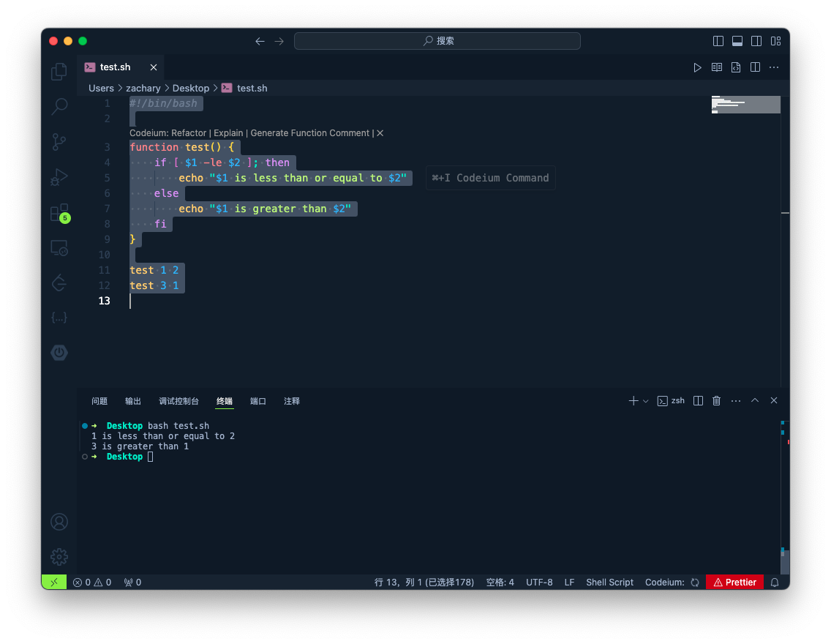Viewport: 831px width, 644px height.
Task: Toggle the bottom panel visibility
Action: pyautogui.click(x=737, y=41)
